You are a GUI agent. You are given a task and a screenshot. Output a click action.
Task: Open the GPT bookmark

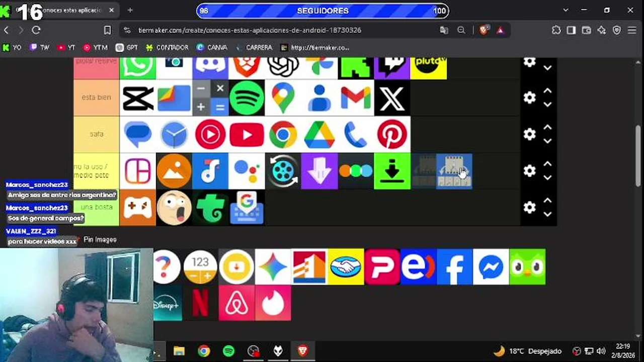click(x=127, y=48)
